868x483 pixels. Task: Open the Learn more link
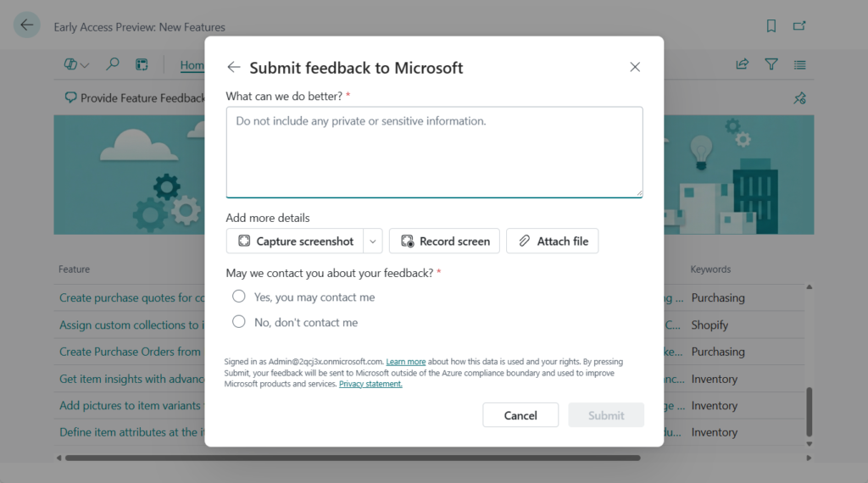click(x=406, y=362)
